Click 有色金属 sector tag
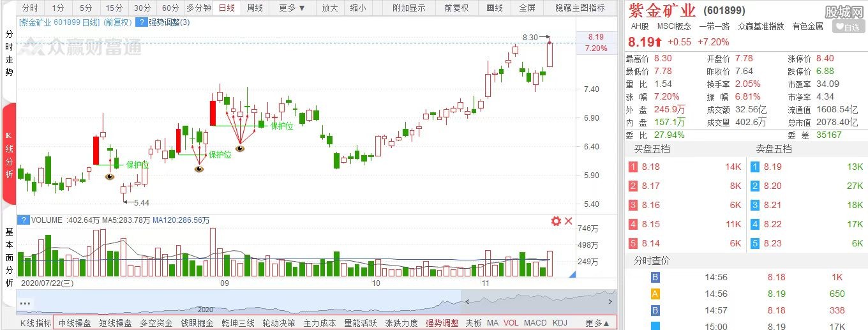Viewport: 868px width, 330px height. point(807,27)
